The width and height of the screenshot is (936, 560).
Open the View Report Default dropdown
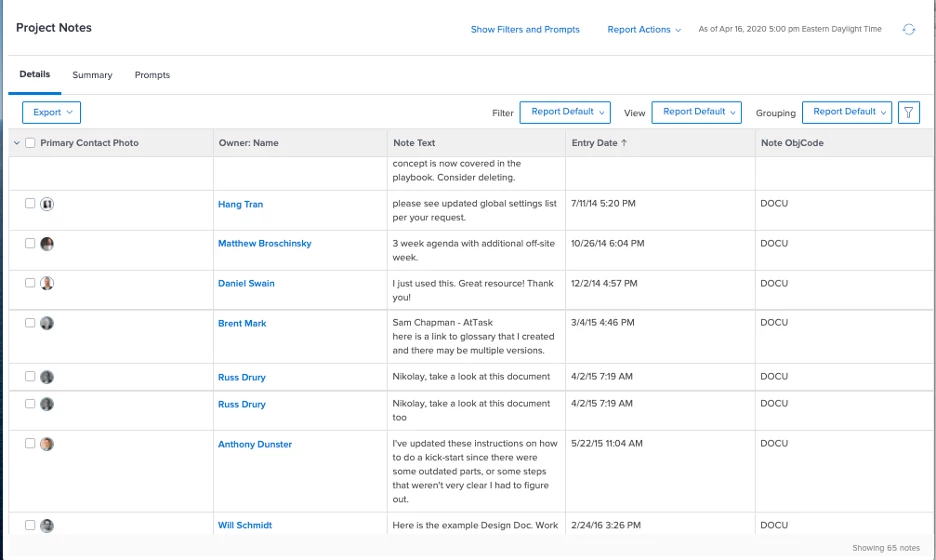click(697, 112)
